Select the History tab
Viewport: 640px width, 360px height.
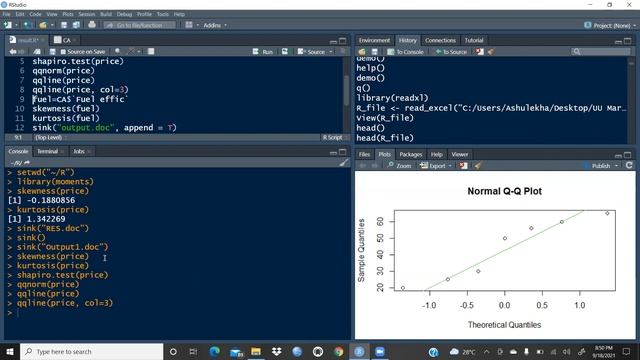tap(407, 40)
